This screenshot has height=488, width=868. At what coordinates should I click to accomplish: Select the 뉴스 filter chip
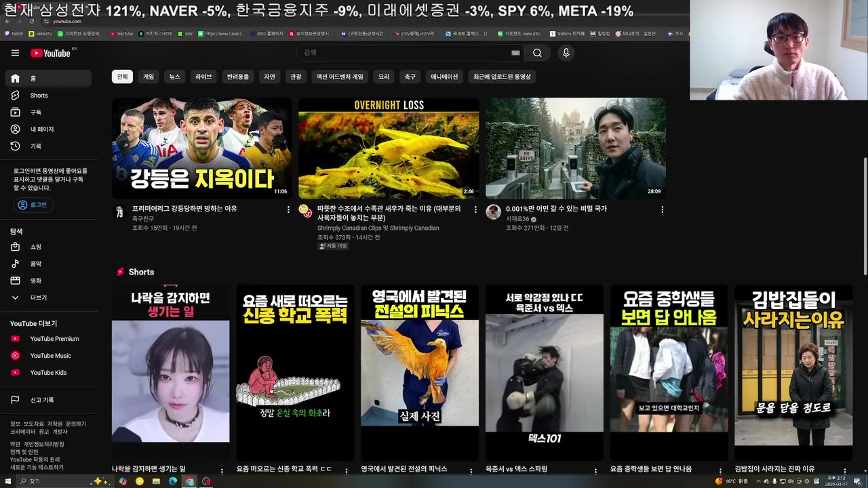coord(175,77)
